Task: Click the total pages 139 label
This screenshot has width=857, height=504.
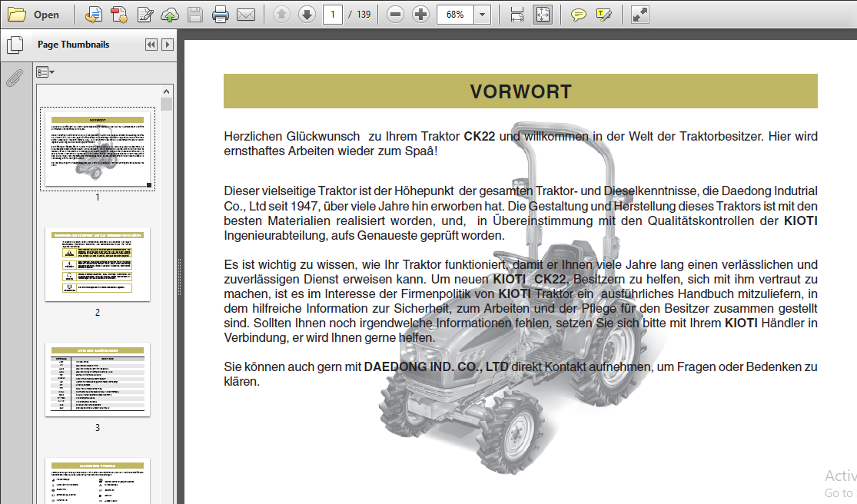Action: pyautogui.click(x=364, y=15)
